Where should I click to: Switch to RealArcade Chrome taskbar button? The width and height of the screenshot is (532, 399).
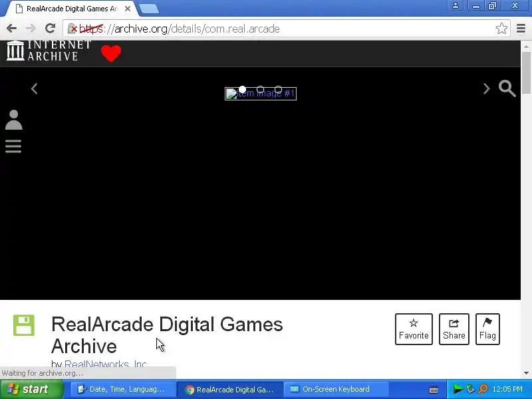pyautogui.click(x=231, y=390)
